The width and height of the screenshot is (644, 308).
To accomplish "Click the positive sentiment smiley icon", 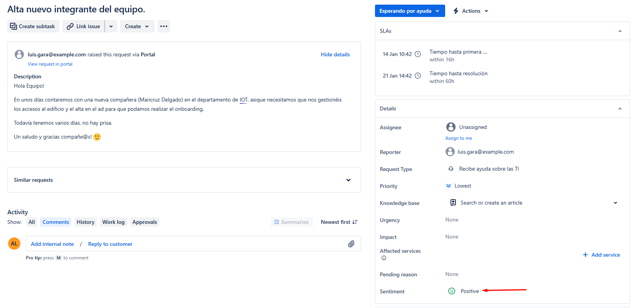I will click(452, 291).
